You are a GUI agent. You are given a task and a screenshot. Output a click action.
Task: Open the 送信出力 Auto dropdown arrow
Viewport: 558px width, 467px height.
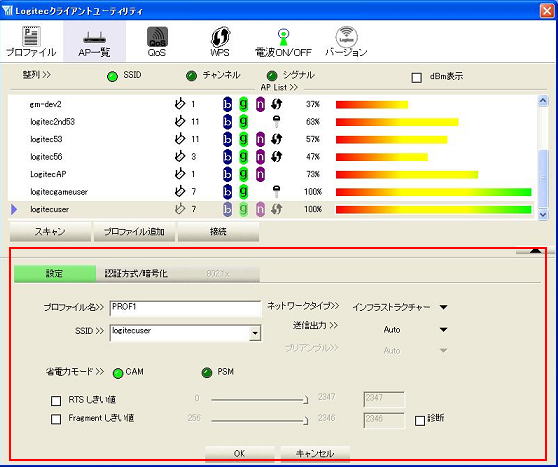pyautogui.click(x=443, y=330)
